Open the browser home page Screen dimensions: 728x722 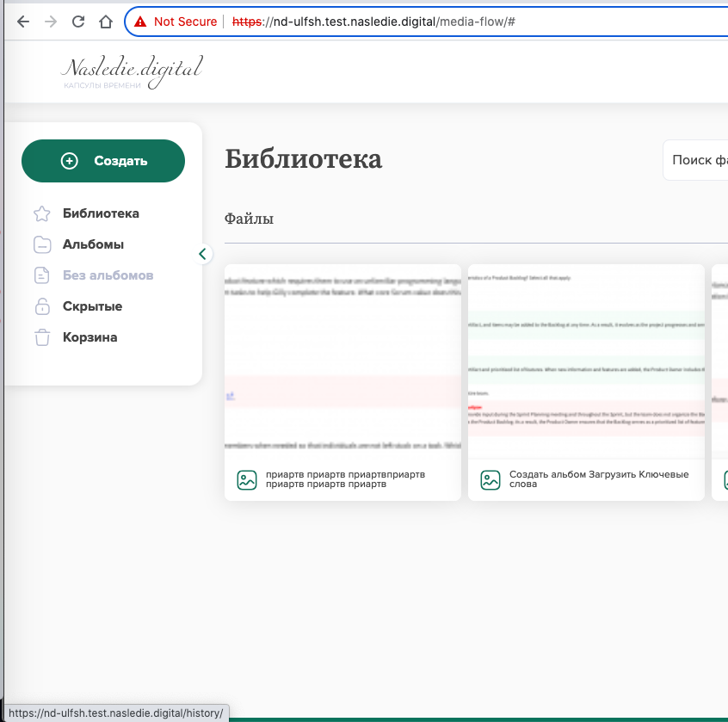click(106, 22)
